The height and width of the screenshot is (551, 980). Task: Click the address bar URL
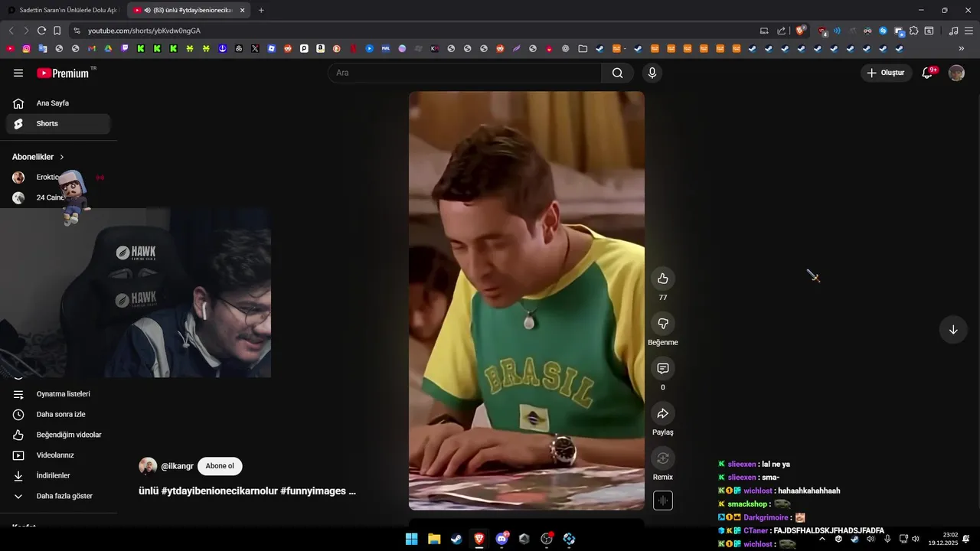tap(144, 31)
